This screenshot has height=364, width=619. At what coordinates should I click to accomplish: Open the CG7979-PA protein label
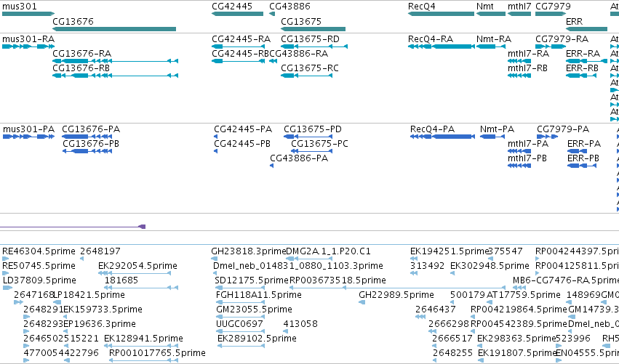click(563, 129)
